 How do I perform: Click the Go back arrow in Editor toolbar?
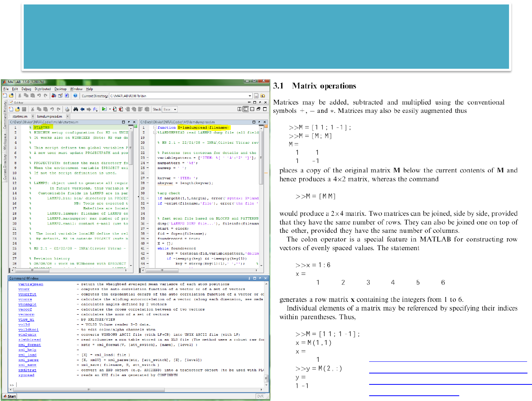point(82,109)
